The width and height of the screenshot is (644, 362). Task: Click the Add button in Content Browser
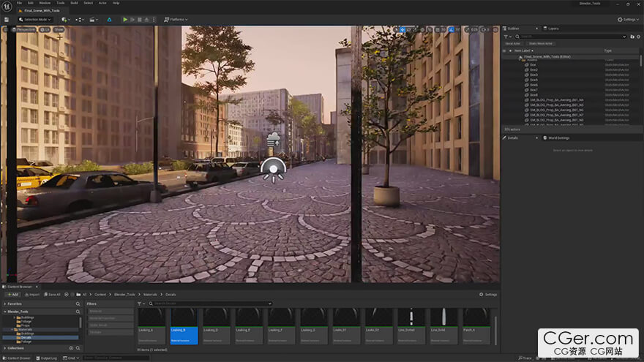pyautogui.click(x=14, y=294)
